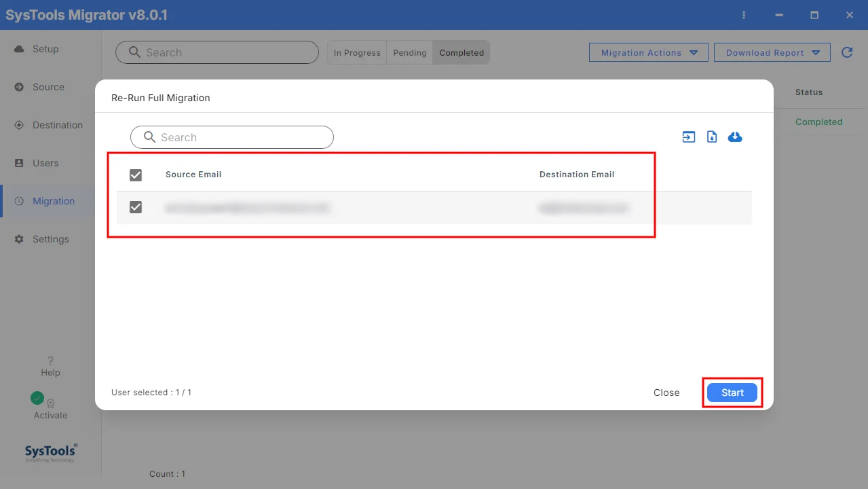The height and width of the screenshot is (489, 868).
Task: Click the file download icon in the dialog
Action: coord(712,137)
